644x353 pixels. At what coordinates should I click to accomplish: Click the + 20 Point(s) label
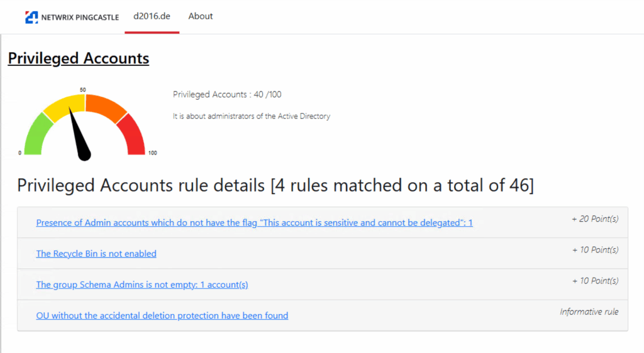(x=595, y=219)
